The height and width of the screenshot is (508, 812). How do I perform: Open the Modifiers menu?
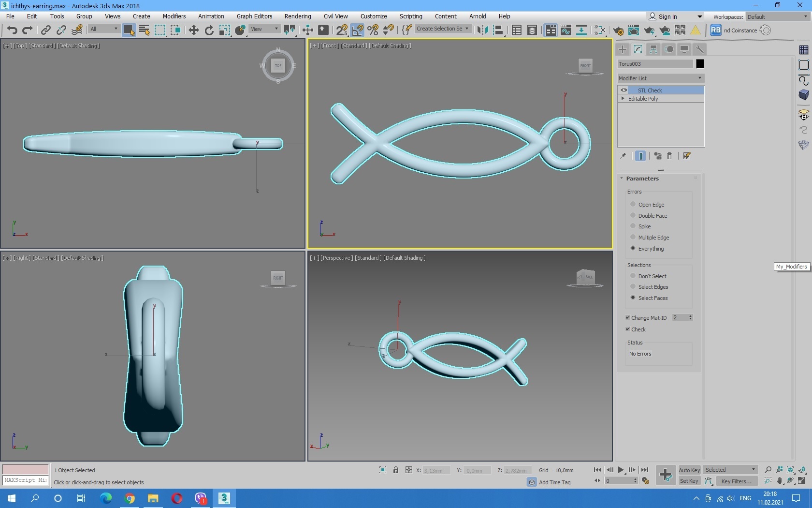pos(174,16)
